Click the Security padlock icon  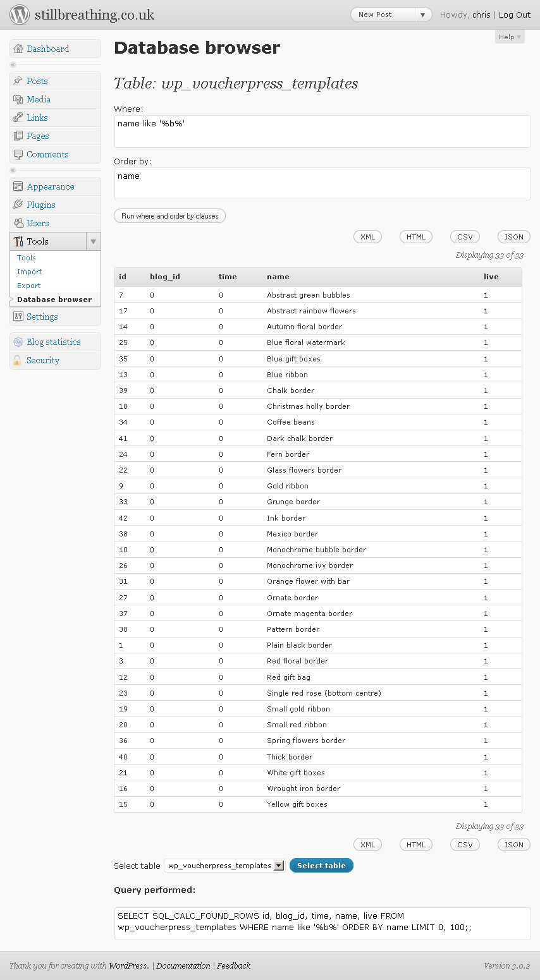click(18, 360)
